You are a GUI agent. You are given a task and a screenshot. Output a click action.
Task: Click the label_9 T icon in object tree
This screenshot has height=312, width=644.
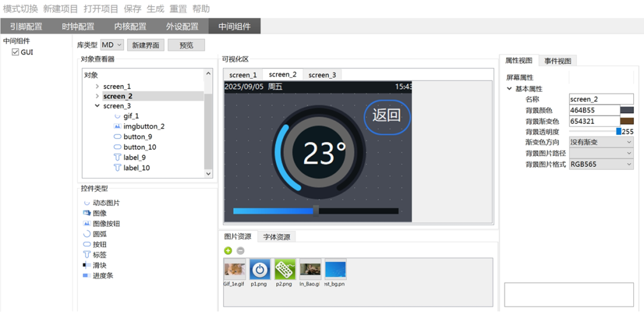[x=117, y=157]
